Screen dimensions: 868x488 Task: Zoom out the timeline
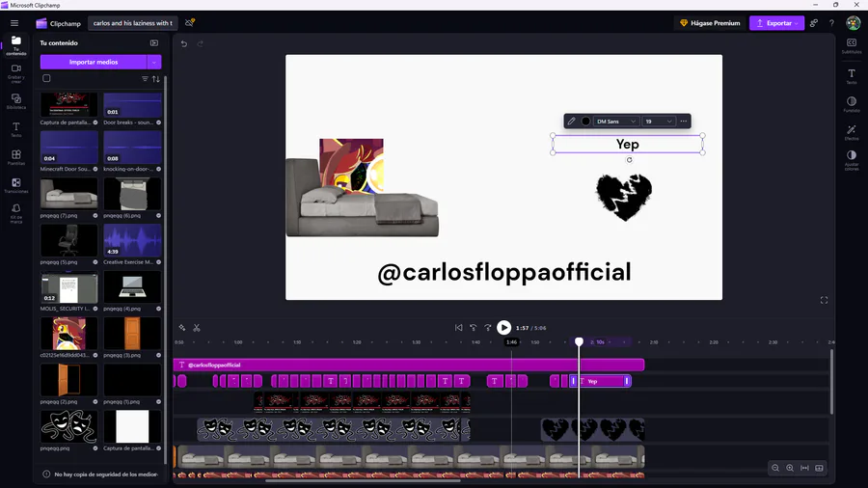click(x=775, y=468)
